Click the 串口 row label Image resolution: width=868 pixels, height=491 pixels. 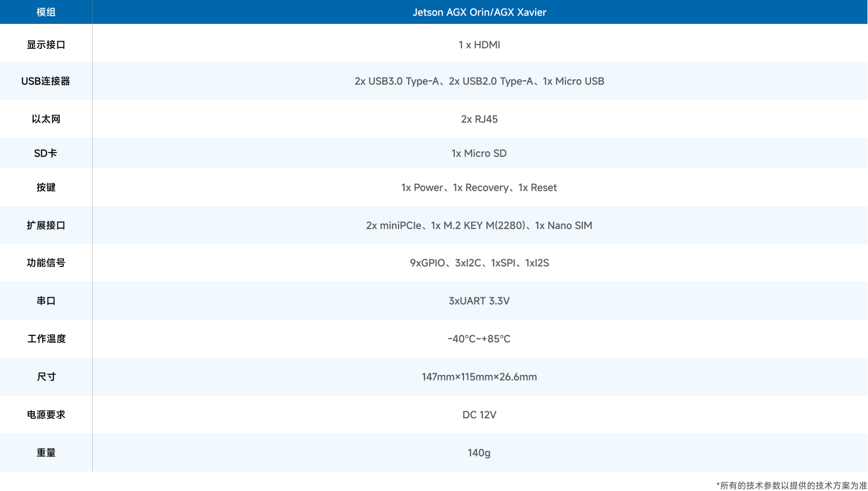pos(46,301)
